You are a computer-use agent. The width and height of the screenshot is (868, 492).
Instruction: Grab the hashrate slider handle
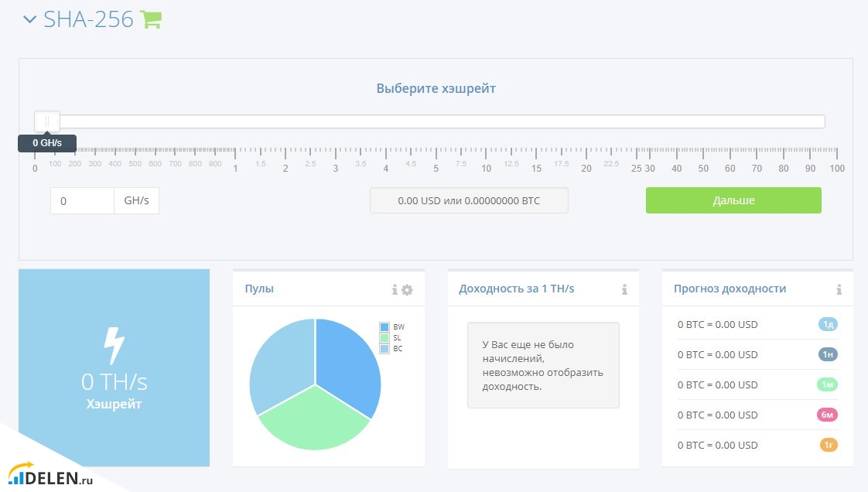click(47, 121)
